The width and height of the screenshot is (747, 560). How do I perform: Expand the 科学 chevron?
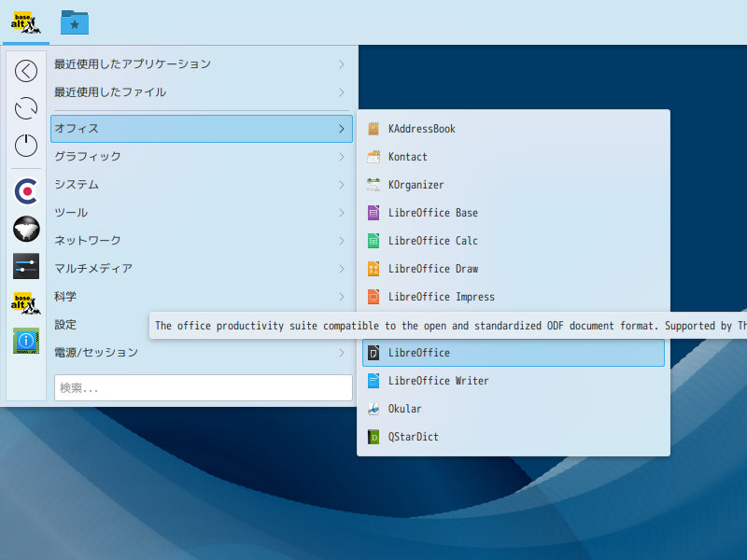pos(342,297)
